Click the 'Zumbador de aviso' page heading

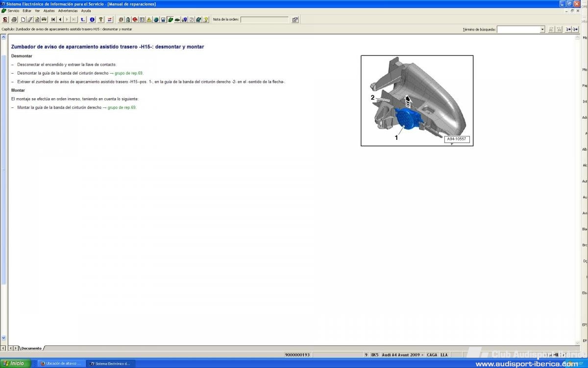[x=107, y=47]
